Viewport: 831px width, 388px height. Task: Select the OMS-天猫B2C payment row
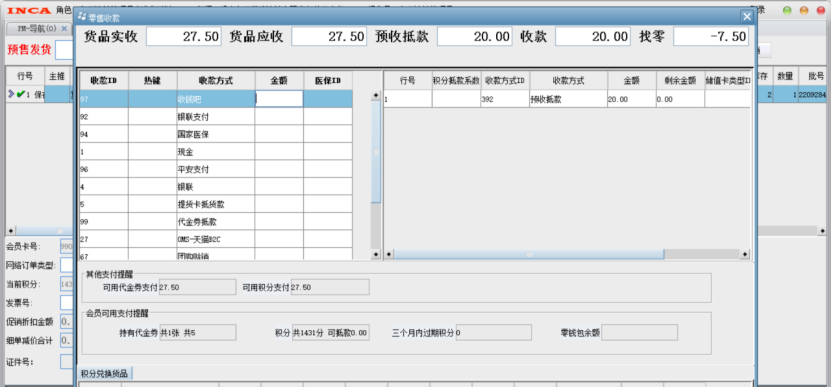216,239
